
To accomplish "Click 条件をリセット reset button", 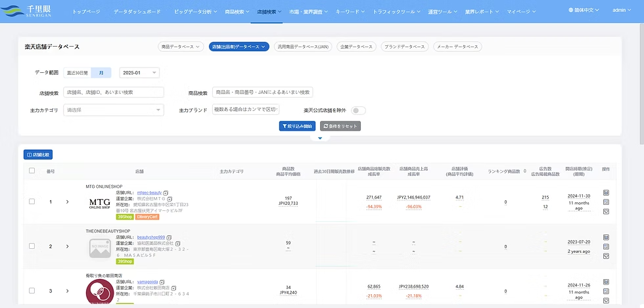I will (x=340, y=126).
